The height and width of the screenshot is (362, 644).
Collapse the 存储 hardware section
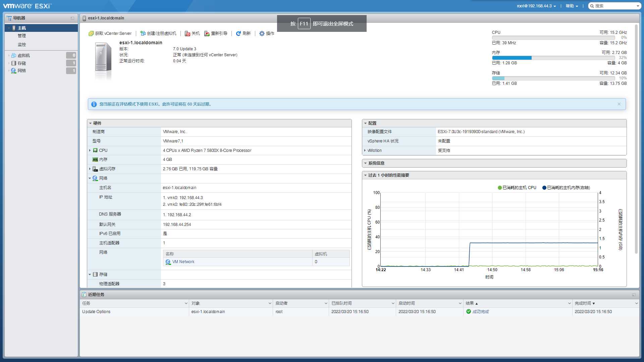(90, 275)
